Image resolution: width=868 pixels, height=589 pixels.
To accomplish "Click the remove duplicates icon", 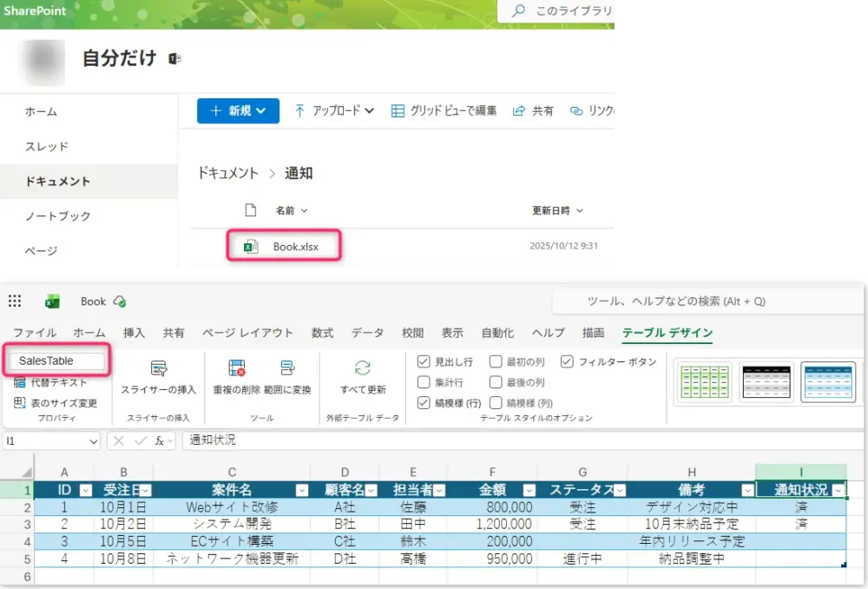I will (236, 368).
